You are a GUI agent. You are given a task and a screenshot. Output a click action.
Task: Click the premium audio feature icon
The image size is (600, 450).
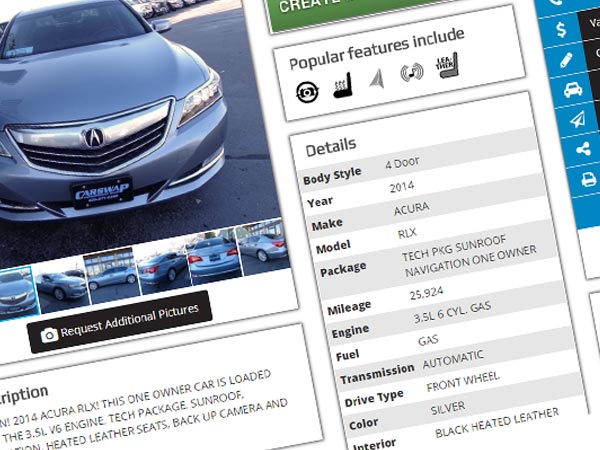[x=412, y=72]
